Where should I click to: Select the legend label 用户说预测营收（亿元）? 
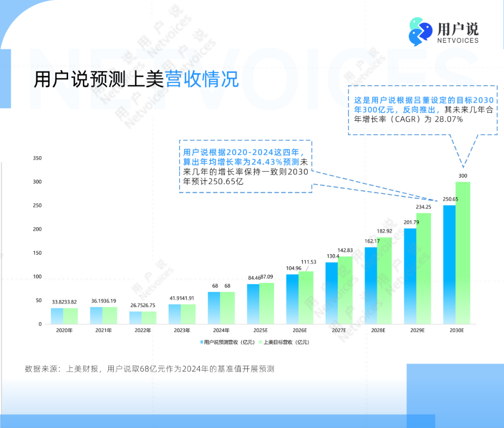click(x=230, y=342)
